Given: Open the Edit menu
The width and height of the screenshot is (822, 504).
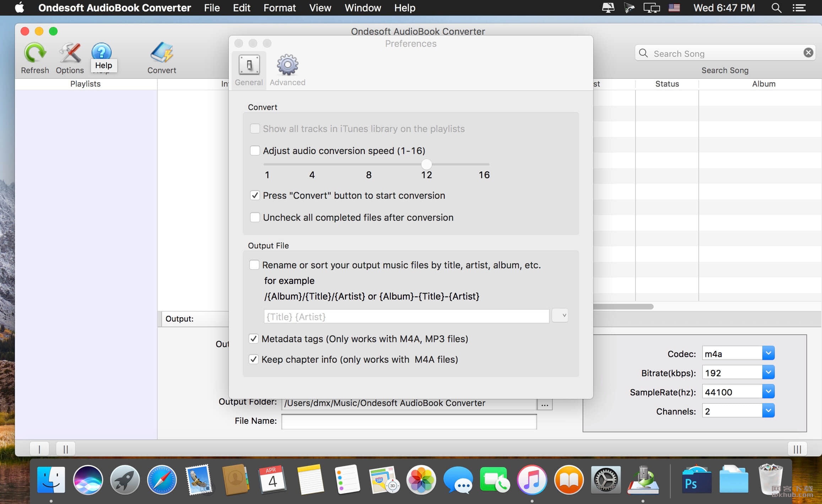Looking at the screenshot, I should pyautogui.click(x=242, y=8).
